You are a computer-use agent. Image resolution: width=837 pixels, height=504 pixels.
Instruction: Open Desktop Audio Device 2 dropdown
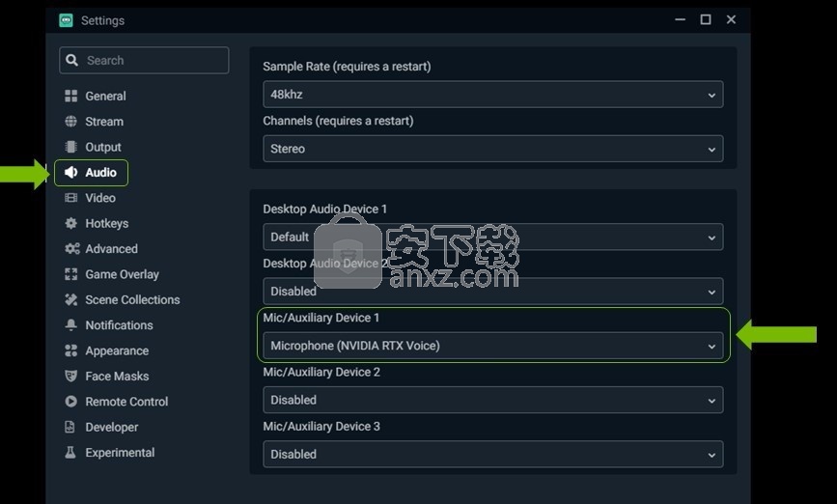(x=493, y=292)
